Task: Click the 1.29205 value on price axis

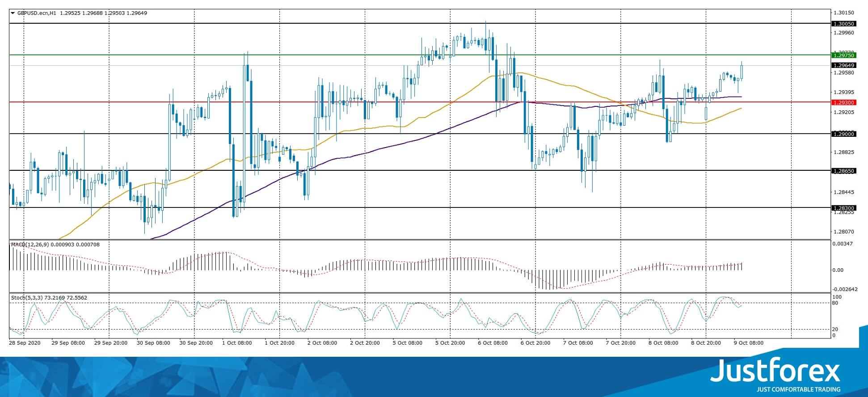Action: click(x=844, y=112)
